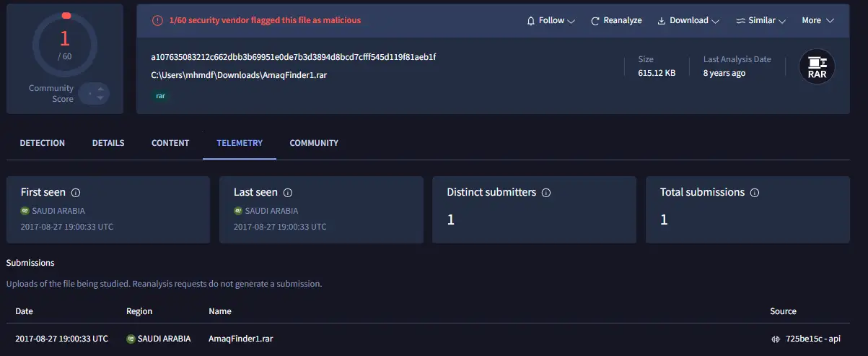868x356 pixels.
Task: Open the Total submissions info icon
Action: [x=755, y=193]
